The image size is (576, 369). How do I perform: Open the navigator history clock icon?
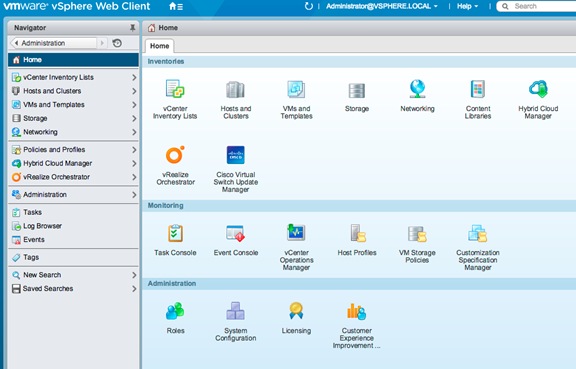click(x=117, y=43)
